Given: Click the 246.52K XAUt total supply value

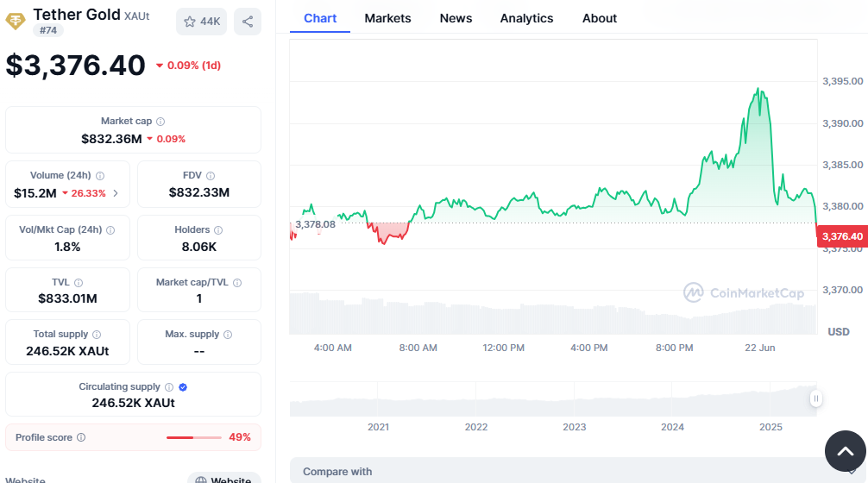Looking at the screenshot, I should pos(67,351).
